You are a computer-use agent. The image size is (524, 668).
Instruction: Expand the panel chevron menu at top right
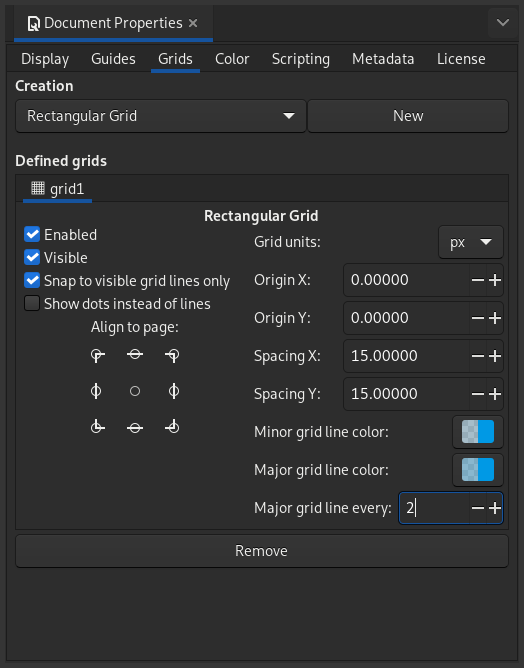click(503, 23)
